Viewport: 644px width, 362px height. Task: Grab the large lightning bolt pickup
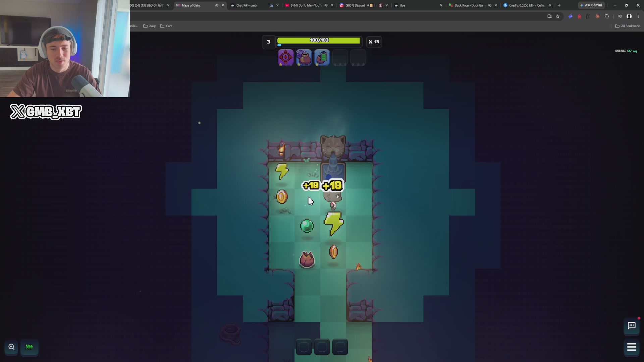tap(334, 224)
